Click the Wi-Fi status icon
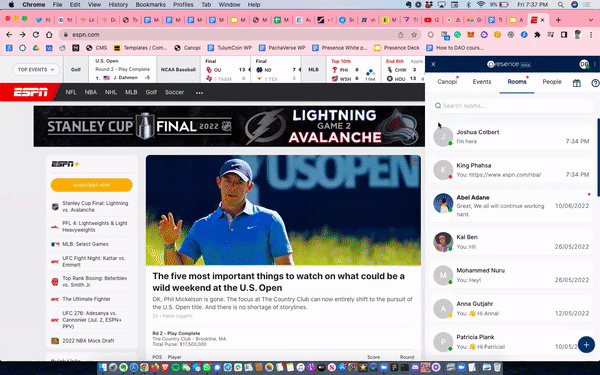 (x=481, y=5)
